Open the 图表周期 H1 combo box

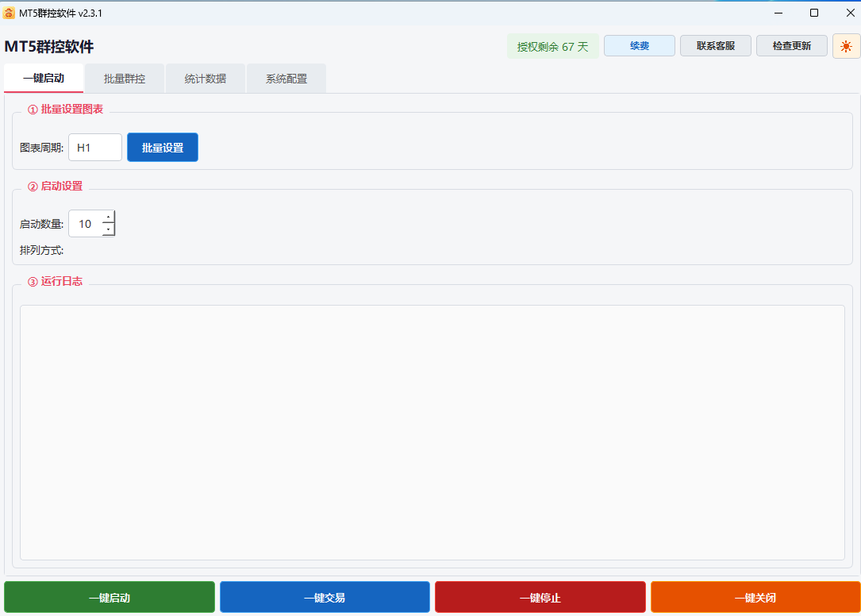(x=95, y=148)
